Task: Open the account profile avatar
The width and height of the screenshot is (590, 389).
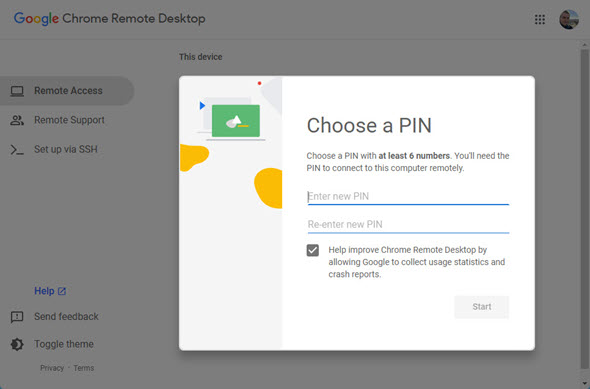Action: [569, 19]
